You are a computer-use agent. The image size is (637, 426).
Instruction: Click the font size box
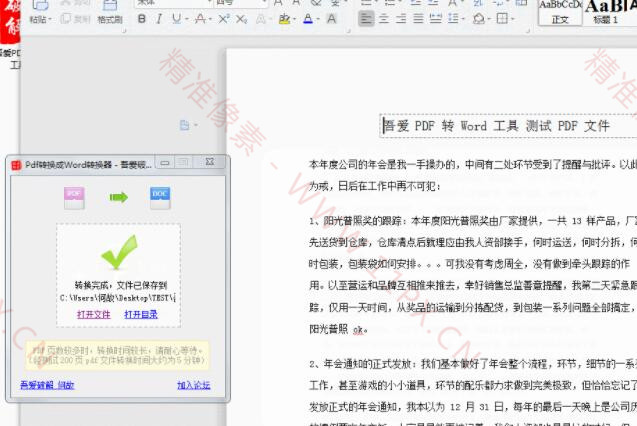pos(240,3)
